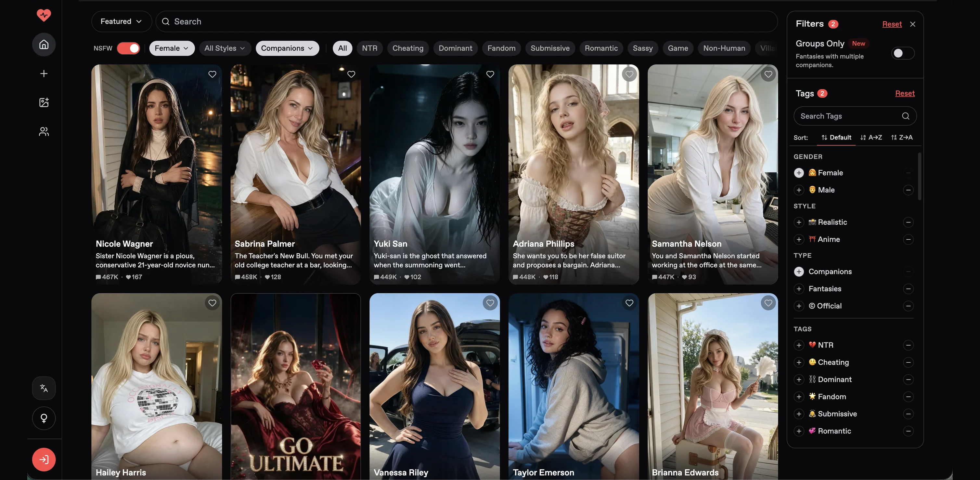Viewport: 980px width, 480px height.
Task: Click the red login arrow icon
Action: 44,460
